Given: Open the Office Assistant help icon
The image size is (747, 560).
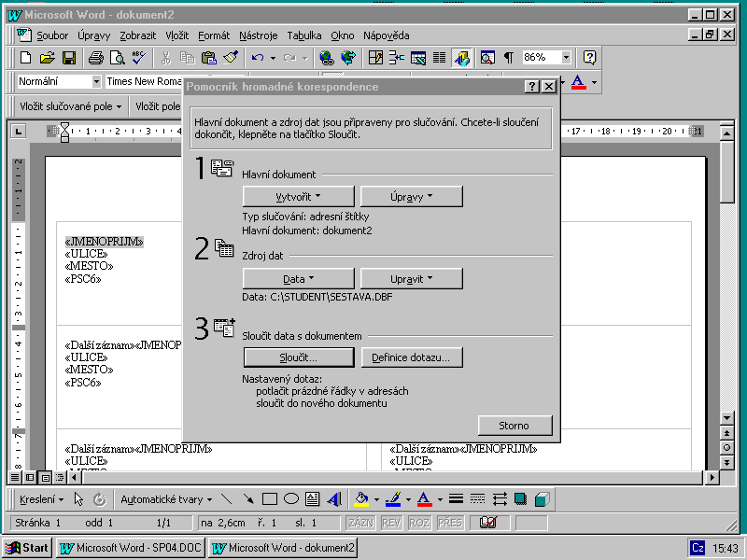Looking at the screenshot, I should pyautogui.click(x=589, y=58).
